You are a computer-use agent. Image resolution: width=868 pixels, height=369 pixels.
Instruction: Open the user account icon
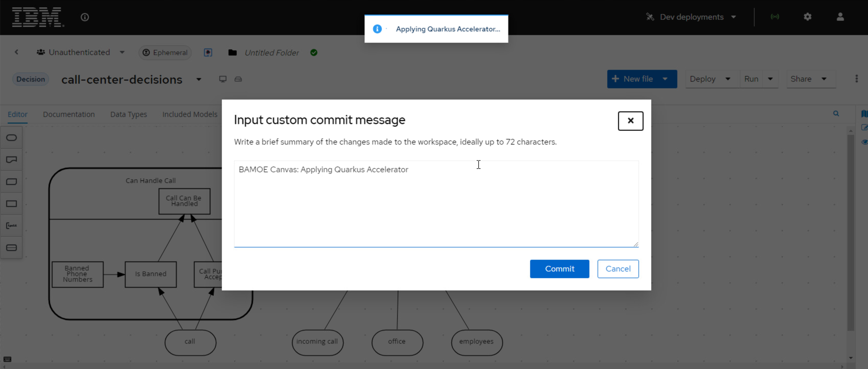tap(840, 17)
